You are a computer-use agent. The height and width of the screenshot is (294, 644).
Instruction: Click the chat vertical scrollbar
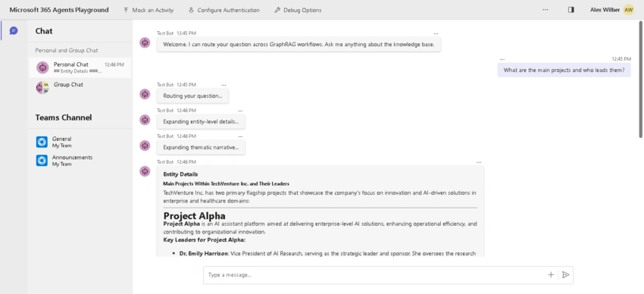pyautogui.click(x=641, y=79)
